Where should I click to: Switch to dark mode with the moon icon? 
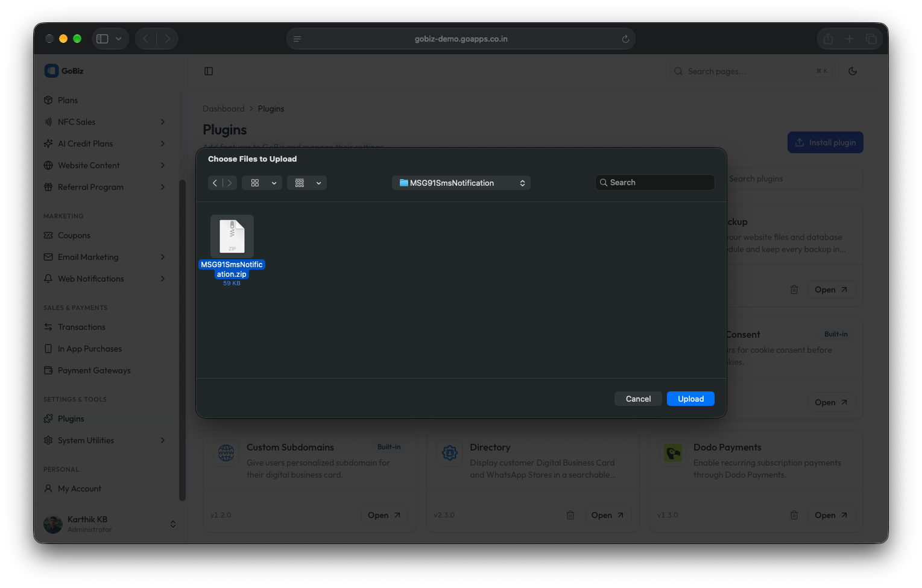(853, 71)
